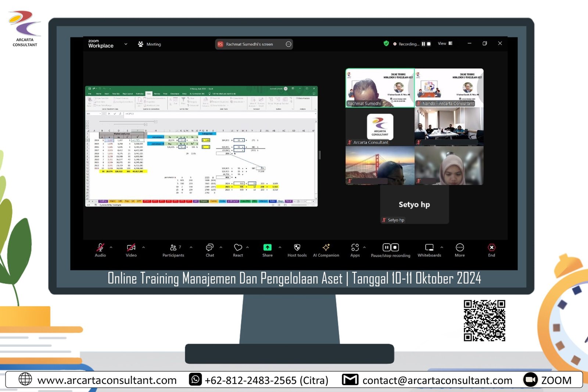Image resolution: width=588 pixels, height=392 pixels.
Task: Click the Meeting tab at top
Action: point(150,44)
